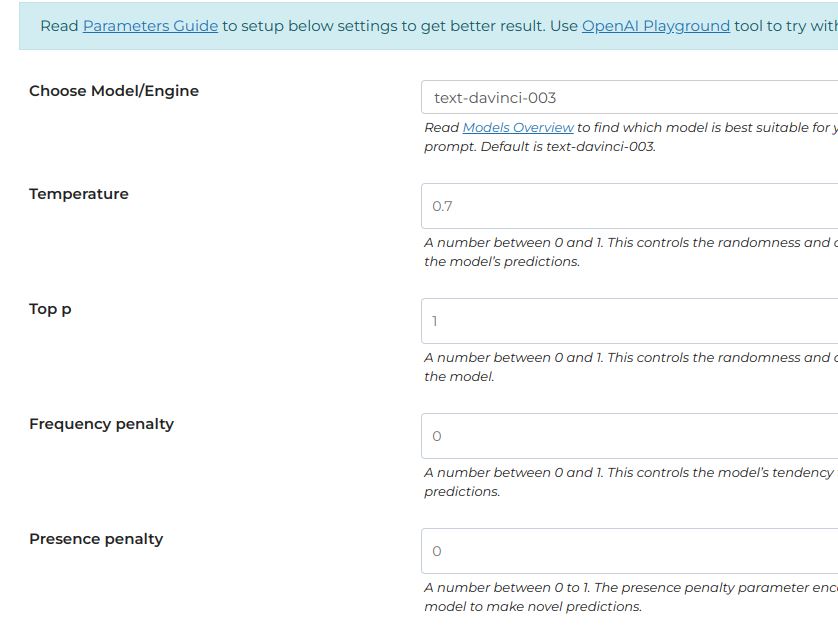Click the description below Frequency penalty field

pos(629,482)
